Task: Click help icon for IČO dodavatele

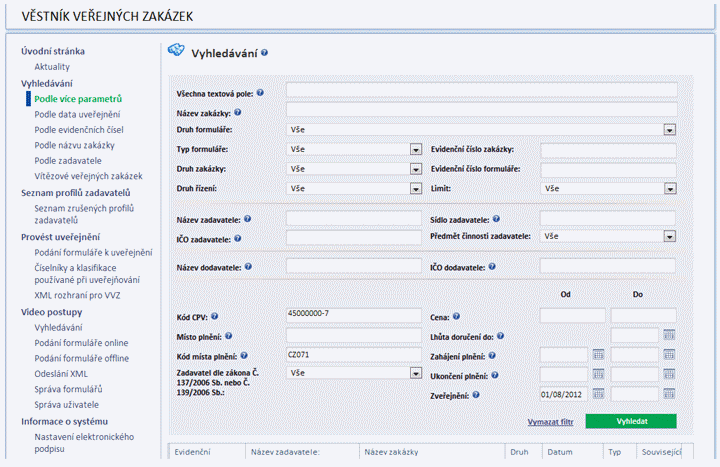Action: click(492, 266)
